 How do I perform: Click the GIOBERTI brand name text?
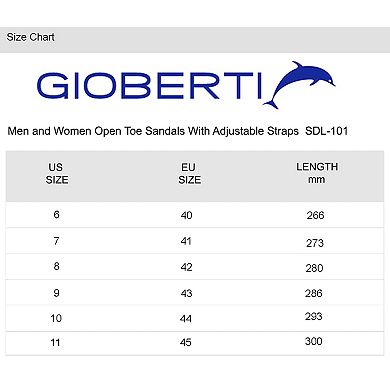point(149,86)
